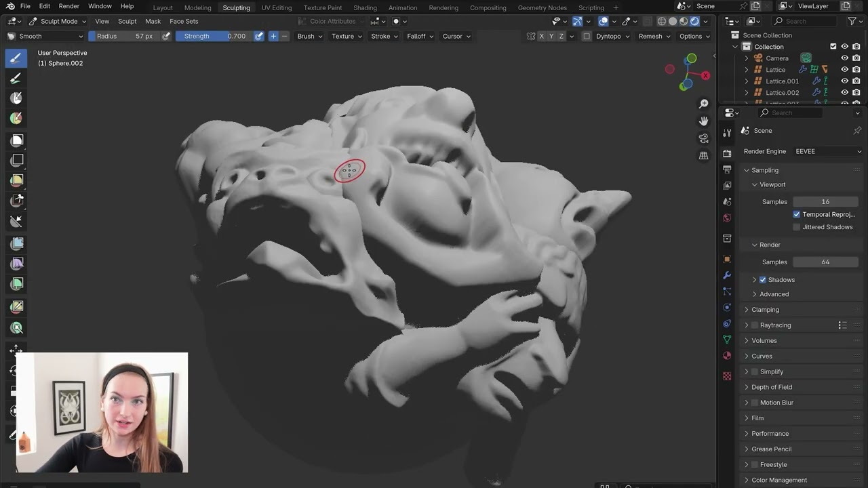
Task: Expand the Depth of Field panel
Action: coord(772,387)
